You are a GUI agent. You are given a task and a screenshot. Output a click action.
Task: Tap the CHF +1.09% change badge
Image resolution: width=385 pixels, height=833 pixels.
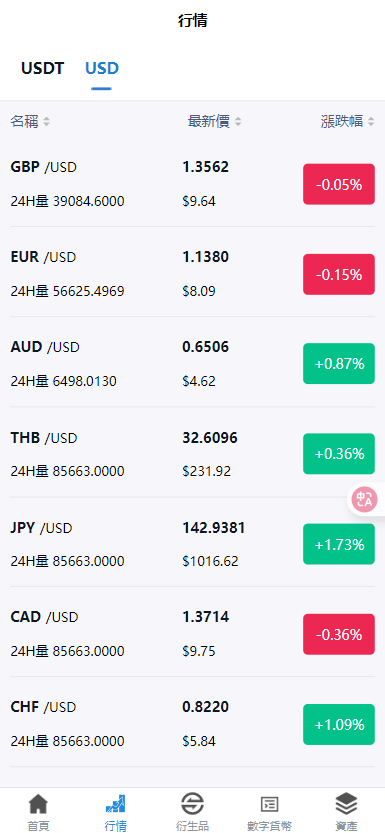pos(339,725)
